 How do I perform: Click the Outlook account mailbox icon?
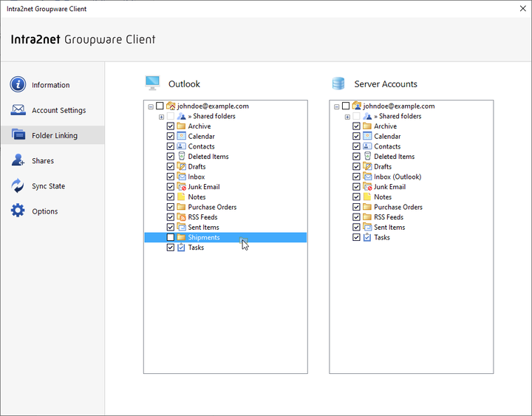point(171,106)
